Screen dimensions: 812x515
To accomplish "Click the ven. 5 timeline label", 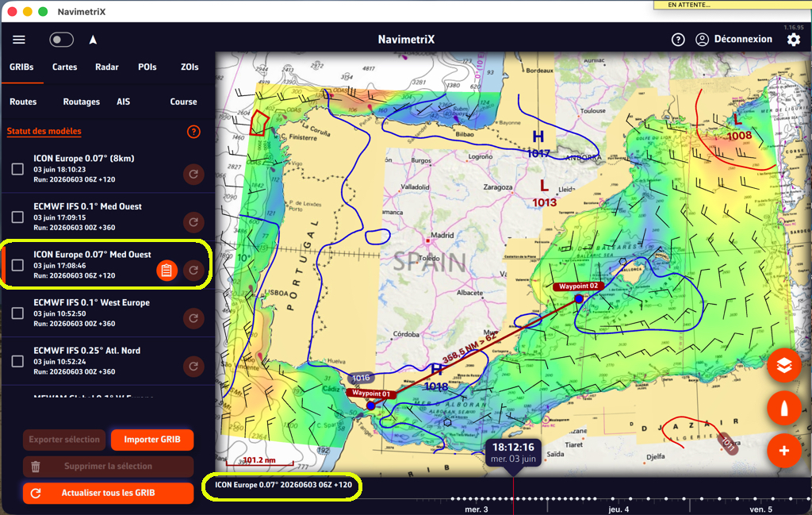I will pyautogui.click(x=760, y=509).
